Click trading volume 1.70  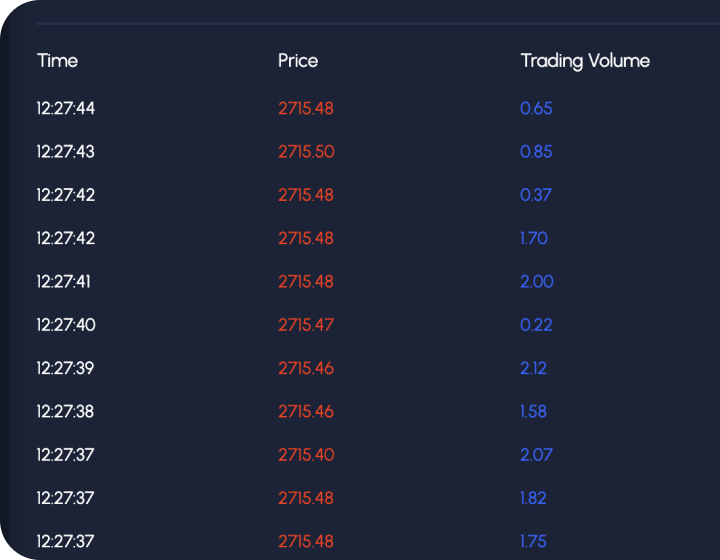(x=534, y=238)
